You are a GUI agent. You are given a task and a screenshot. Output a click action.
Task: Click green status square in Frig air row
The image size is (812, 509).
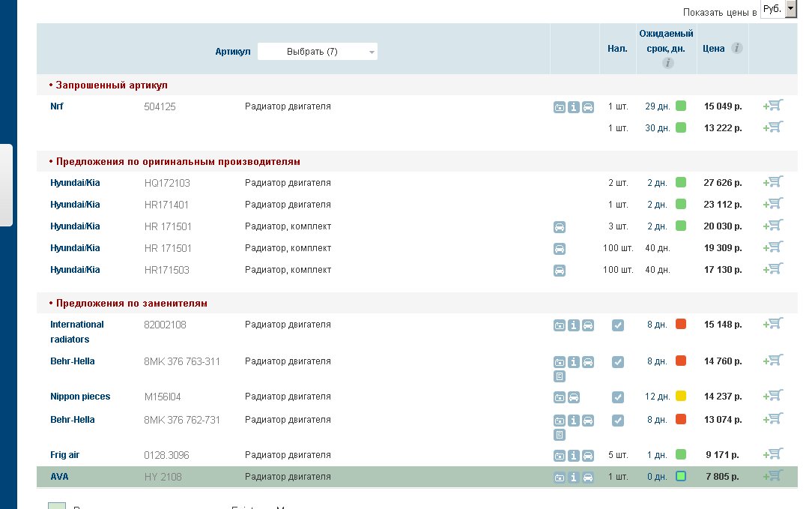tap(681, 454)
